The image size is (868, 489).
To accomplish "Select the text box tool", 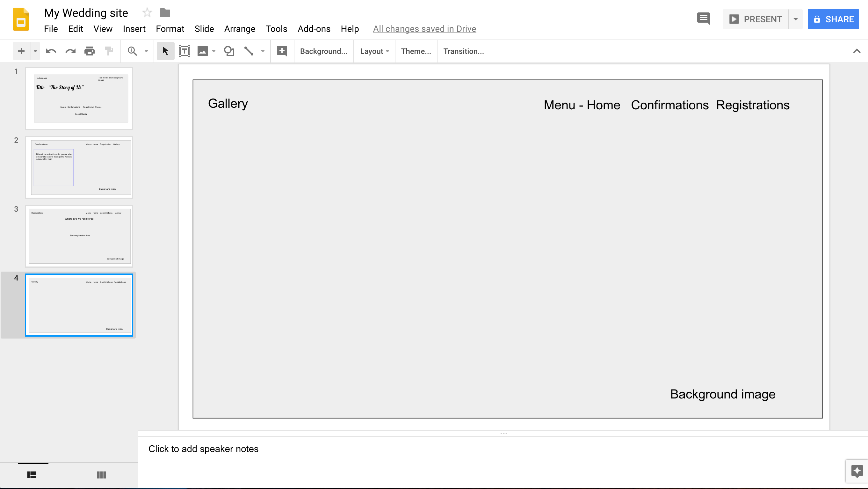I will [184, 51].
